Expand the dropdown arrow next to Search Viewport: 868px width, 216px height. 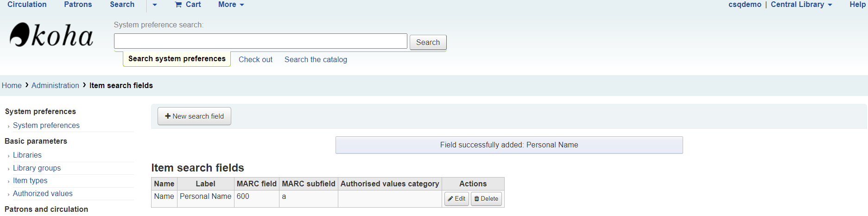point(155,5)
